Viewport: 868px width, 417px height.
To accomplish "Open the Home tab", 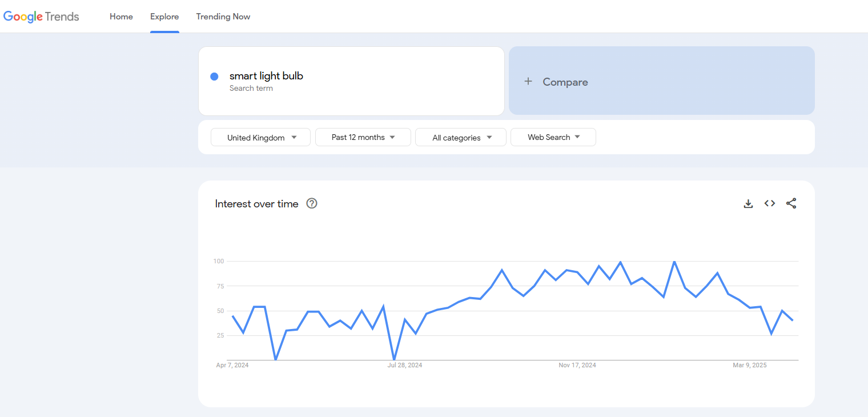I will 121,17.
